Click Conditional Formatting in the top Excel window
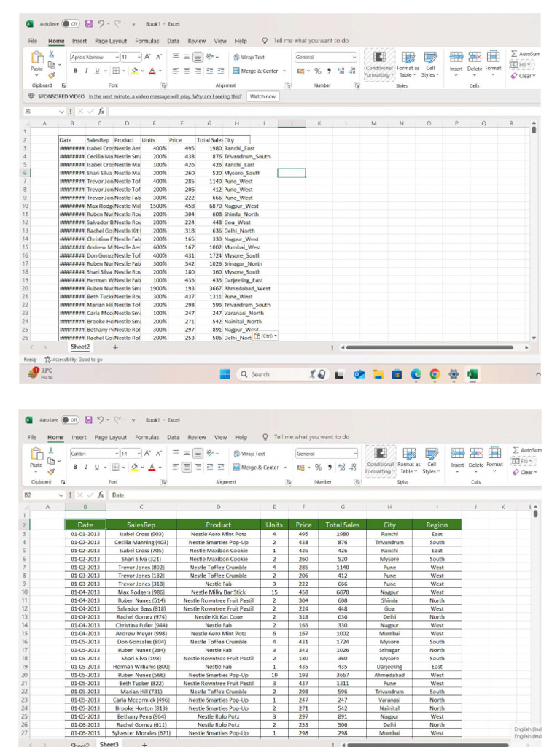 click(379, 64)
